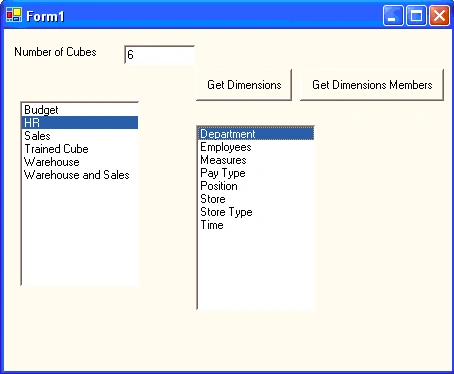Select the Employees dimension
Viewport: 454px width, 374px height.
(x=256, y=147)
